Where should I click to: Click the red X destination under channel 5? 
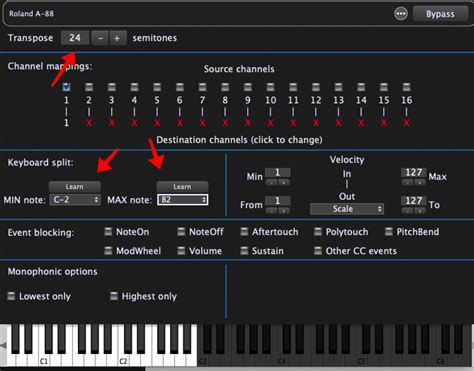157,123
